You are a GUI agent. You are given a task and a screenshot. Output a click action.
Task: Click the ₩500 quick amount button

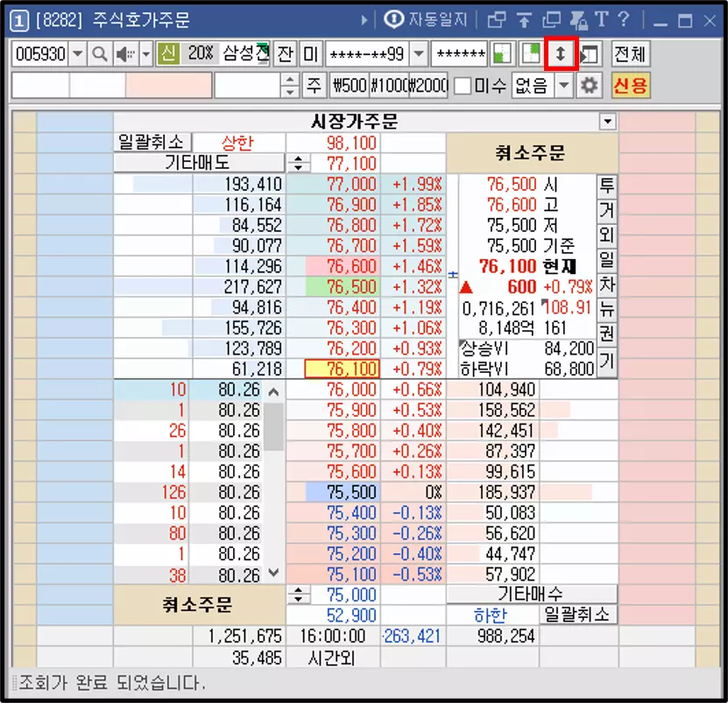pyautogui.click(x=350, y=86)
